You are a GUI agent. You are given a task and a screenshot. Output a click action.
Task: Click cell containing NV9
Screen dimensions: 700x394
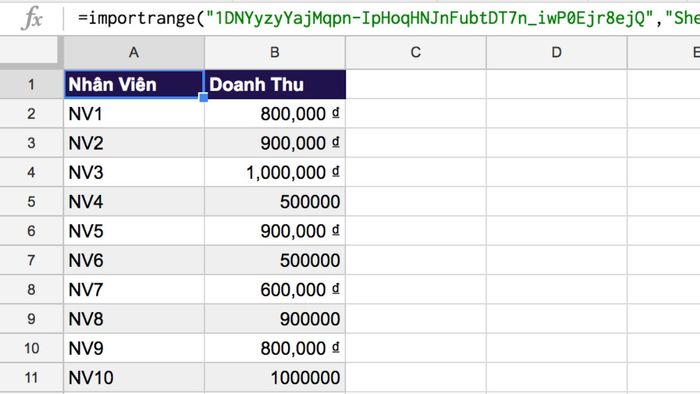point(134,348)
